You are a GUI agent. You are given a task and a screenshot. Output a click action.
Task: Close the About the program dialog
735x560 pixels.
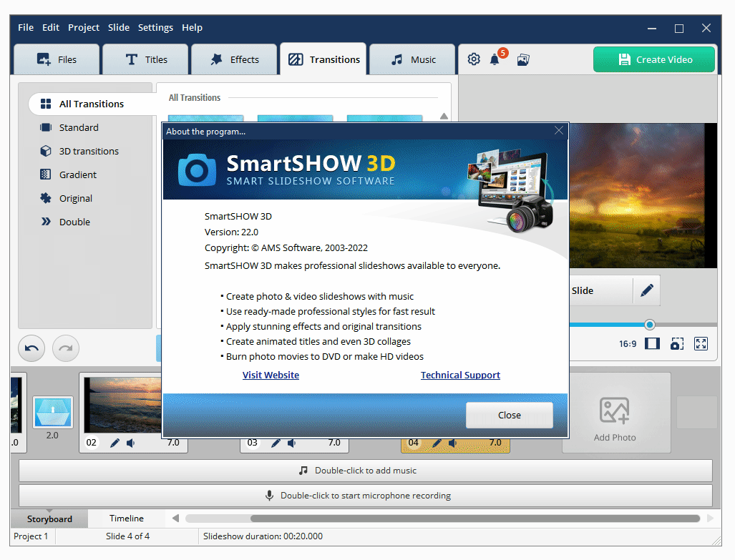559,131
